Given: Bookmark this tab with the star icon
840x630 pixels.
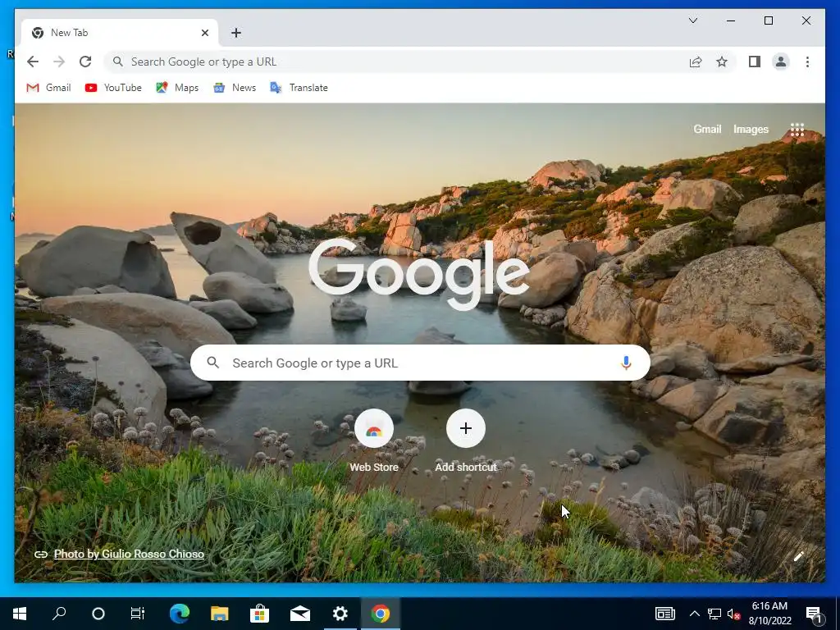Looking at the screenshot, I should coord(722,62).
